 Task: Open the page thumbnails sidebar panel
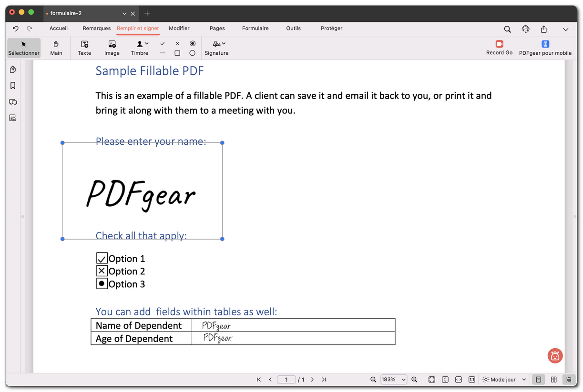pyautogui.click(x=13, y=70)
